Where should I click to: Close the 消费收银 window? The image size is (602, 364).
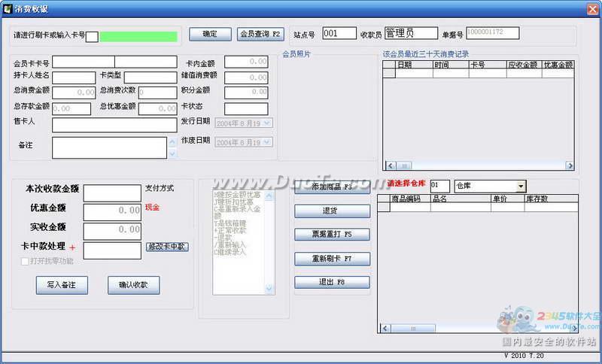pyautogui.click(x=593, y=9)
